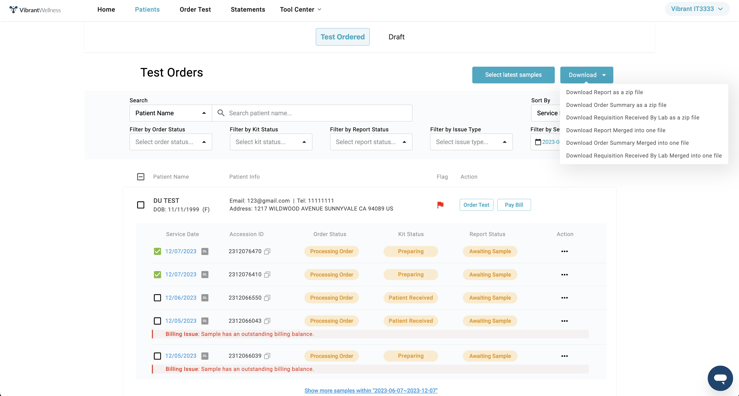The width and height of the screenshot is (739, 396).
Task: Open the Filter by Issue Type dropdown
Action: pyautogui.click(x=471, y=142)
